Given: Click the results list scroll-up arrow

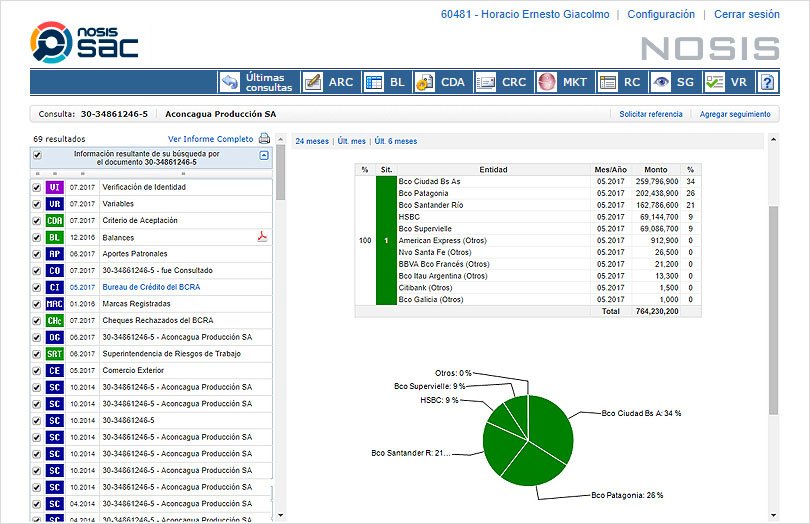Looking at the screenshot, I should click(x=281, y=139).
